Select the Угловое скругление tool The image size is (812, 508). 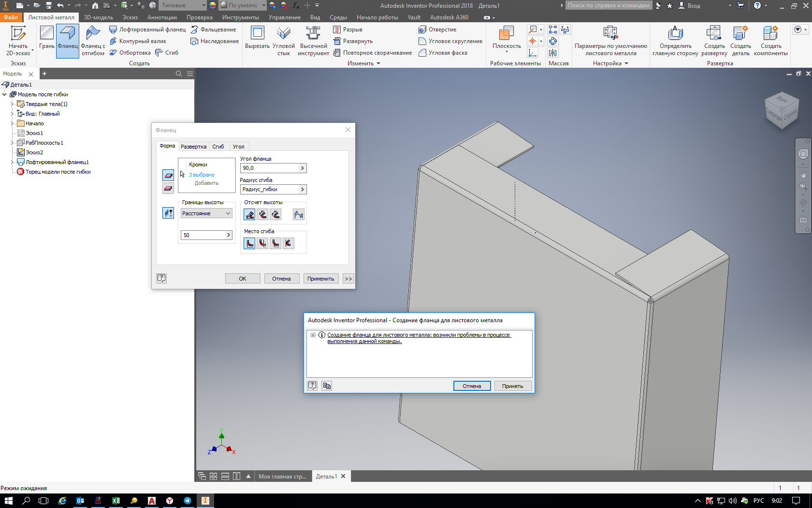click(450, 41)
